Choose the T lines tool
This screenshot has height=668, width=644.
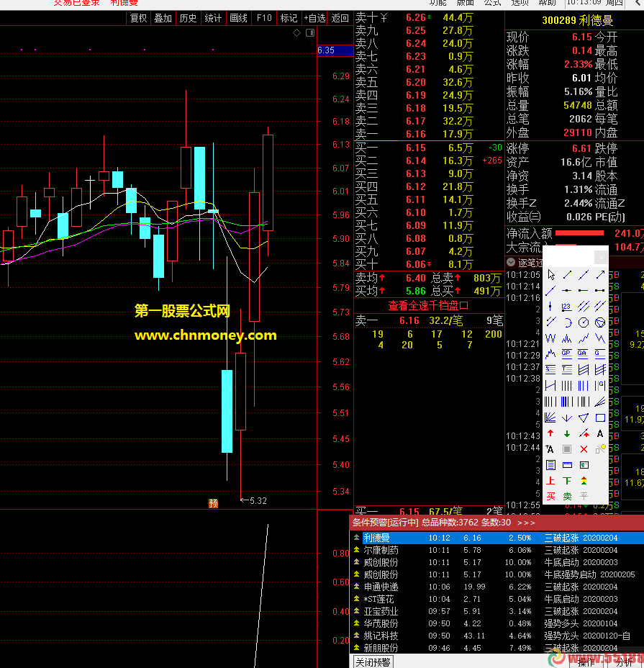tap(567, 369)
